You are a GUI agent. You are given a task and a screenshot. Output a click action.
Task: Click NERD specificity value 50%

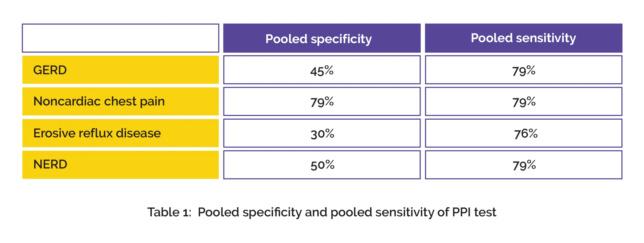pos(322,165)
